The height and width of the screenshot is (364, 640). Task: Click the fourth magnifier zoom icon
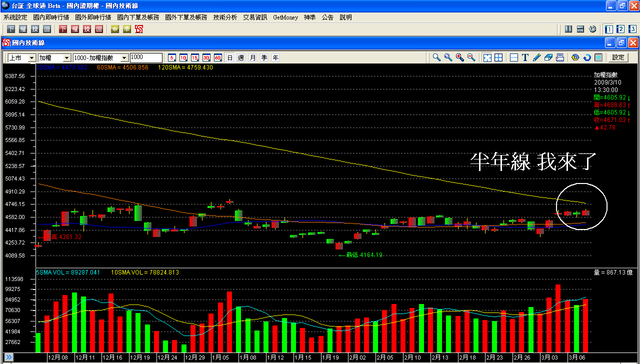click(471, 58)
